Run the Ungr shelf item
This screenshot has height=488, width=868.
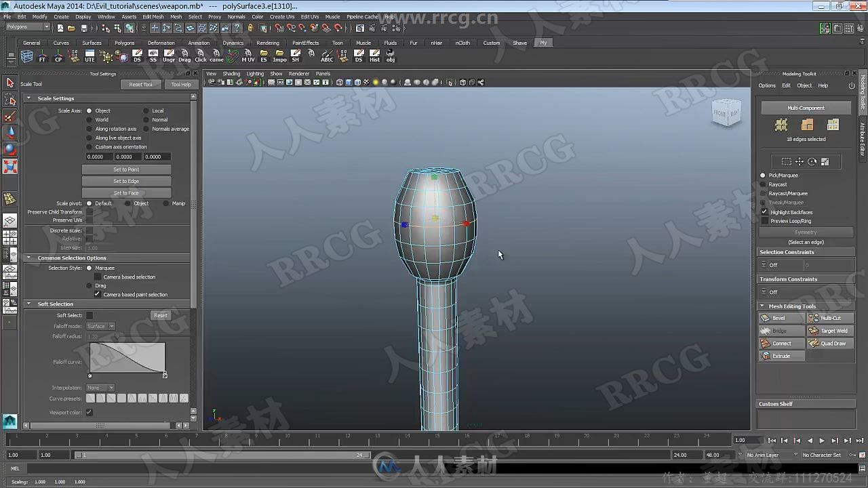168,56
